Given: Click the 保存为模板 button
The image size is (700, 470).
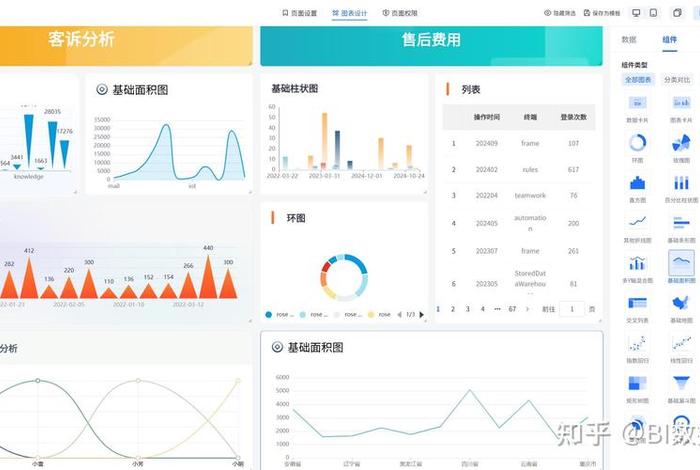Looking at the screenshot, I should pyautogui.click(x=602, y=13).
